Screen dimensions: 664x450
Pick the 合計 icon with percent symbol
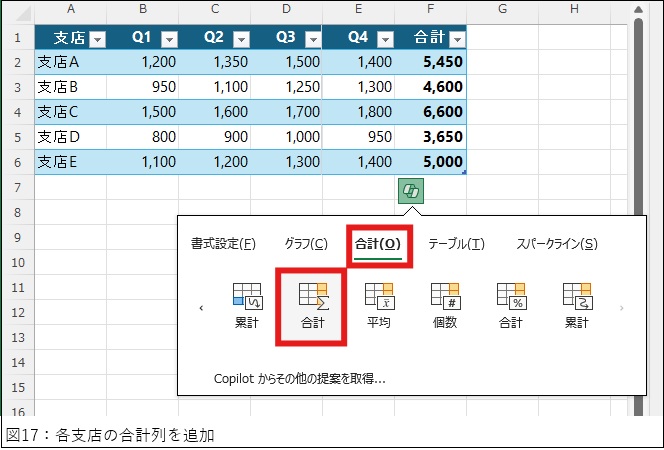click(510, 305)
